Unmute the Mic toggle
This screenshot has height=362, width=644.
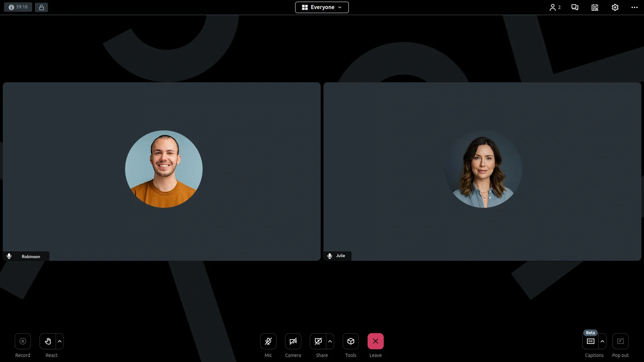(268, 341)
